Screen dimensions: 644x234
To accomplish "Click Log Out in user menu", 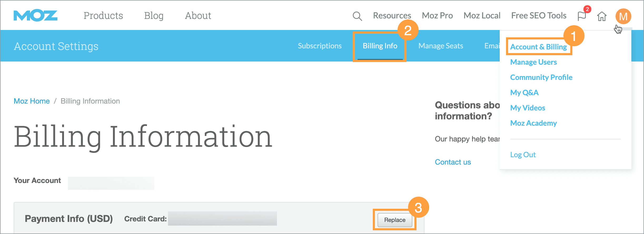I will coord(523,155).
